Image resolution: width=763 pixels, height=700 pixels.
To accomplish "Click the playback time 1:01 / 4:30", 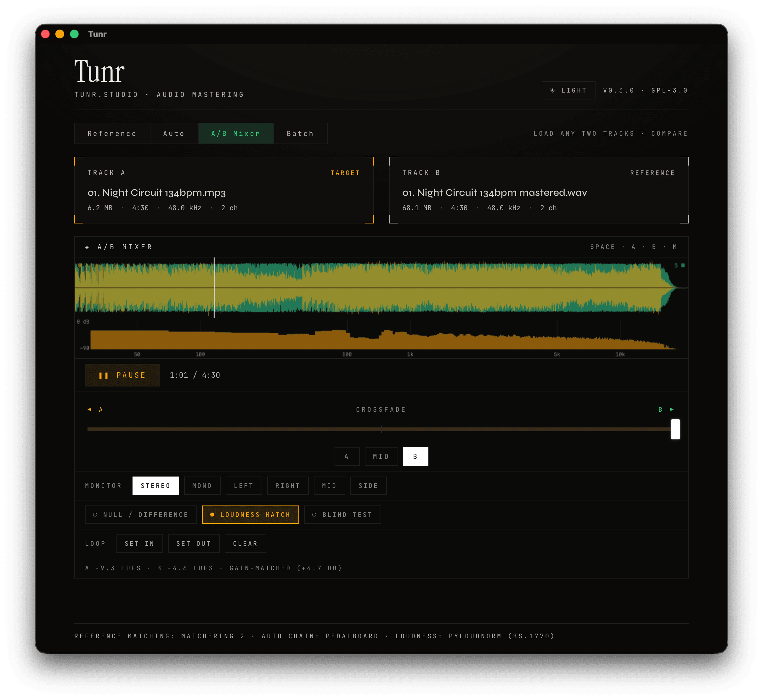I will click(x=195, y=375).
